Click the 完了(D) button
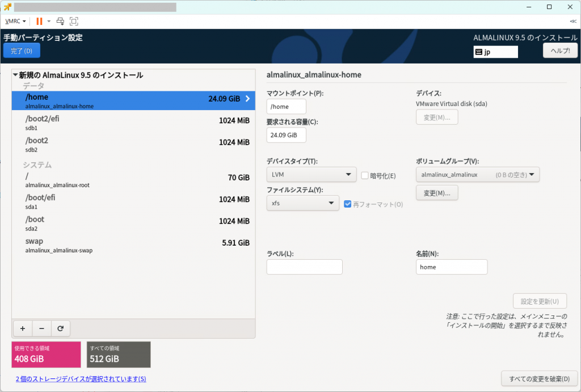 [22, 50]
